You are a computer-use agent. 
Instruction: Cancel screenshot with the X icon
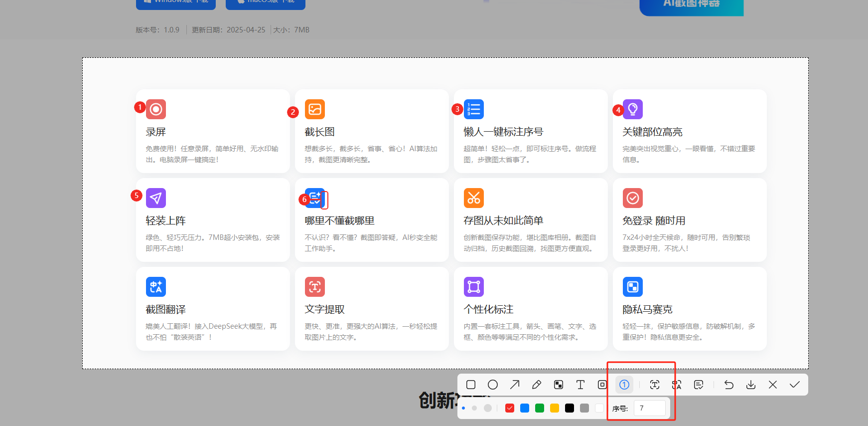[x=773, y=385]
